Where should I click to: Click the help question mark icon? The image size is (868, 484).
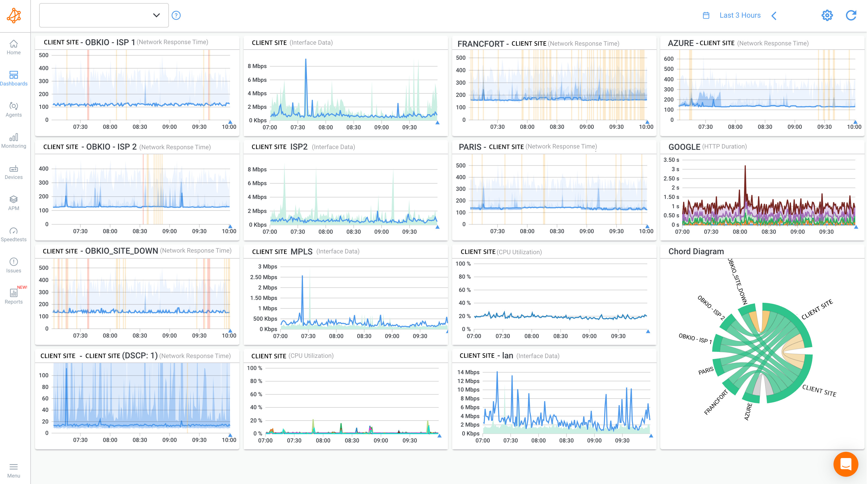[176, 15]
